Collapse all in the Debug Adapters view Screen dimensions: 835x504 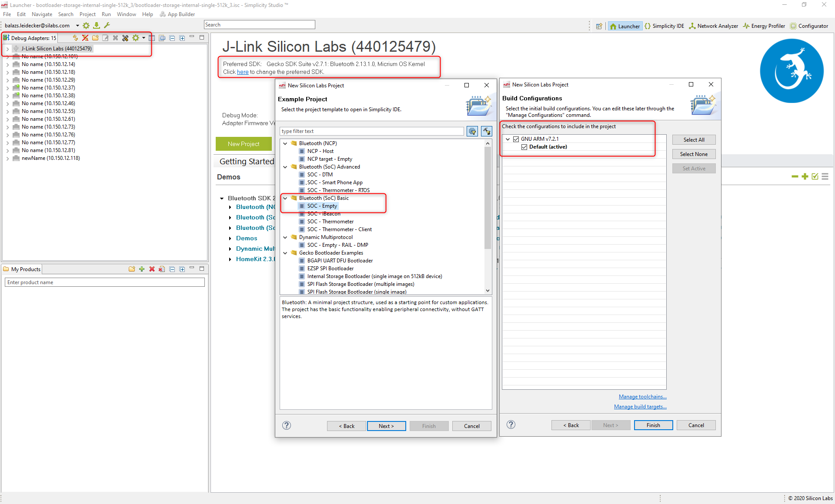coord(172,38)
